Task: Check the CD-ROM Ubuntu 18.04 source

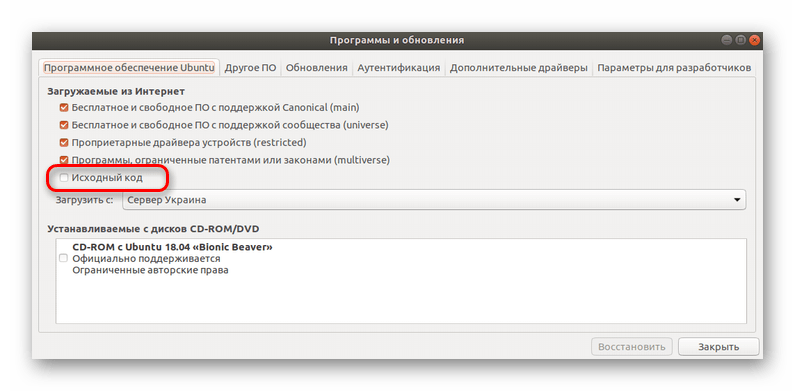Action: coord(63,259)
